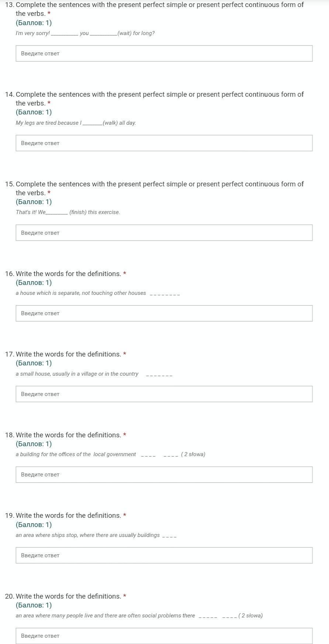329x644 pixels.
Task: Click the answer field for the separate house definition
Action: 164,313
